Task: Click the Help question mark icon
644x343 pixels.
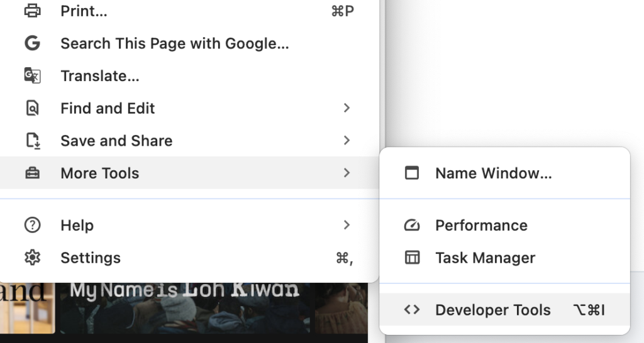Action: pos(33,225)
